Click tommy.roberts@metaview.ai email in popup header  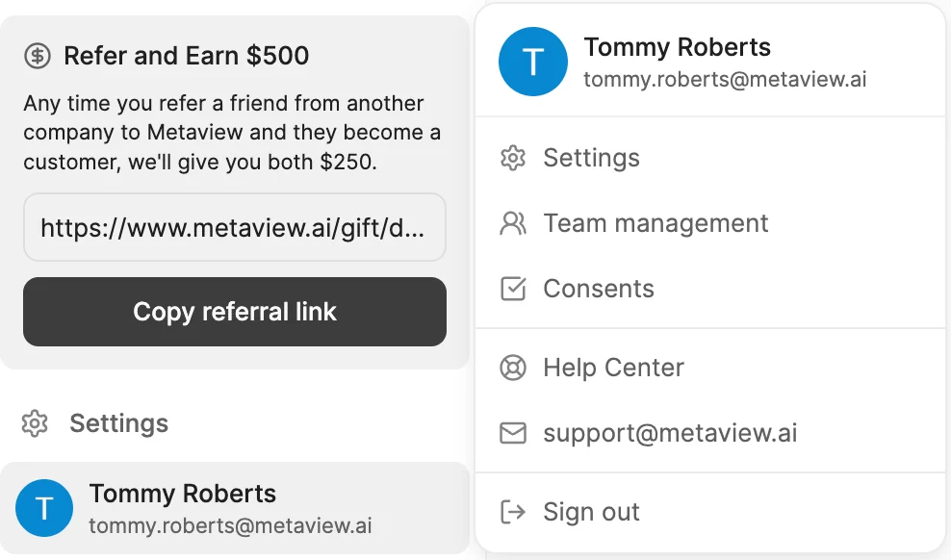(x=725, y=80)
